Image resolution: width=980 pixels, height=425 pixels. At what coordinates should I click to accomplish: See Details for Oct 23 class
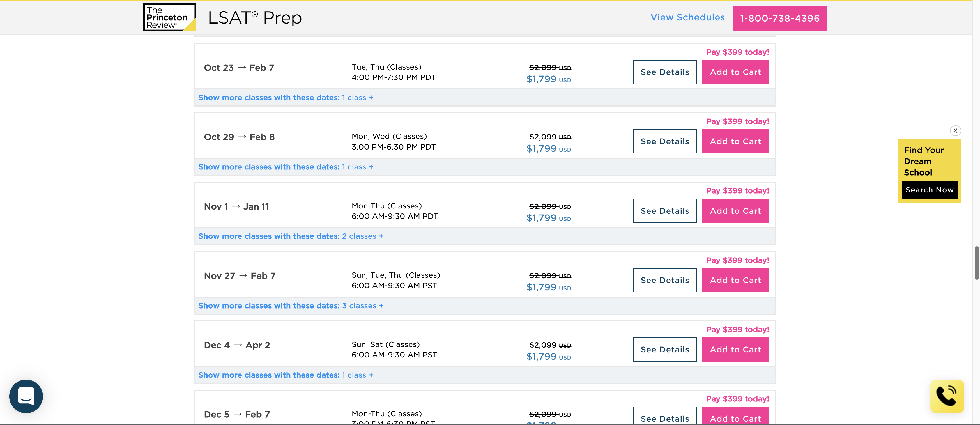[664, 72]
